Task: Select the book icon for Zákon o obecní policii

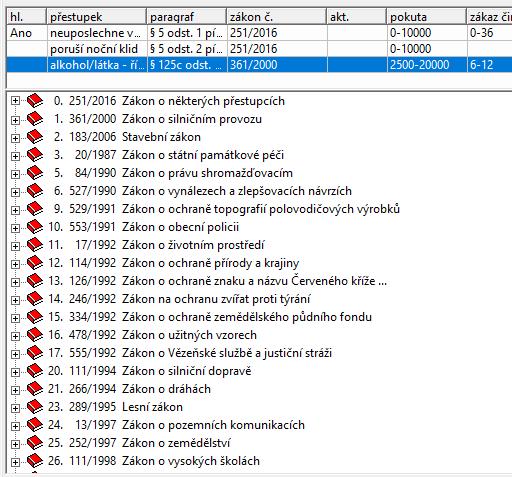Action: pyautogui.click(x=35, y=227)
